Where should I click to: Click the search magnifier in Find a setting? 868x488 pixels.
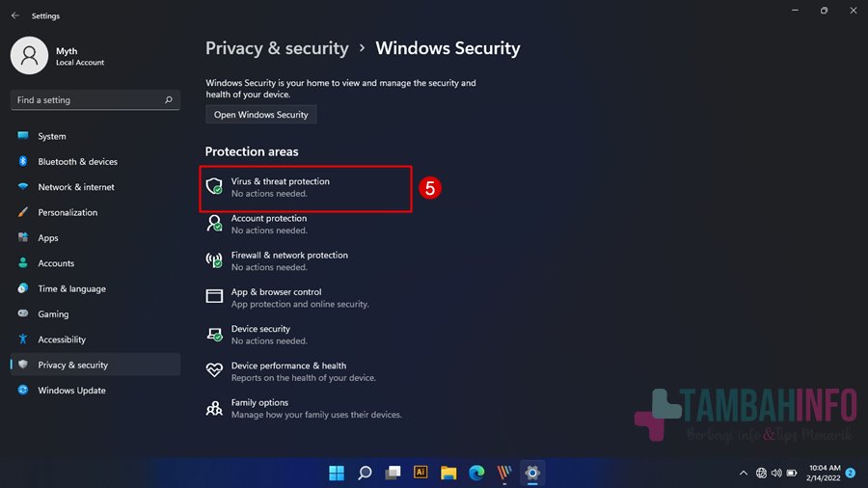pos(168,100)
